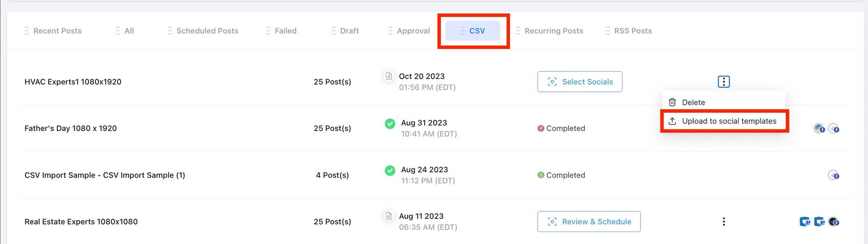Click the green checkmark beside Aug 31 2023
The width and height of the screenshot is (868, 244).
[390, 123]
